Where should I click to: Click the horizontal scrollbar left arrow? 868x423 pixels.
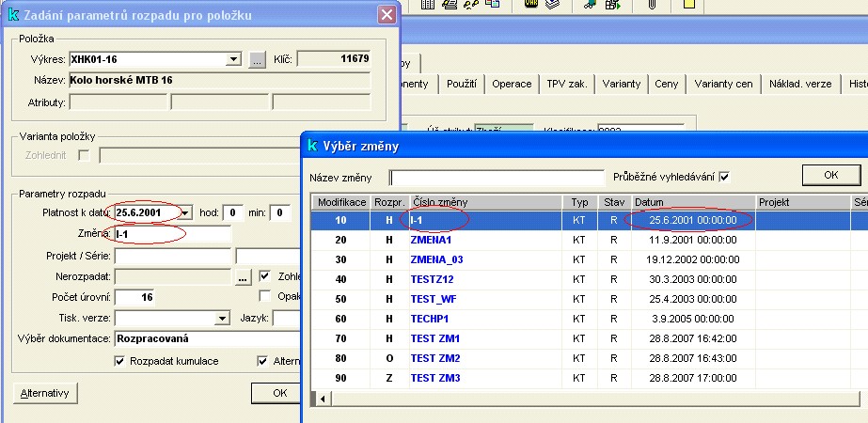pyautogui.click(x=322, y=398)
